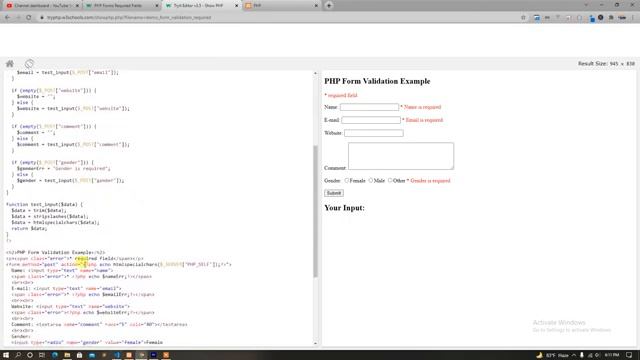Open the Chrome three-dot menu
The image size is (640, 360).
[x=633, y=18]
